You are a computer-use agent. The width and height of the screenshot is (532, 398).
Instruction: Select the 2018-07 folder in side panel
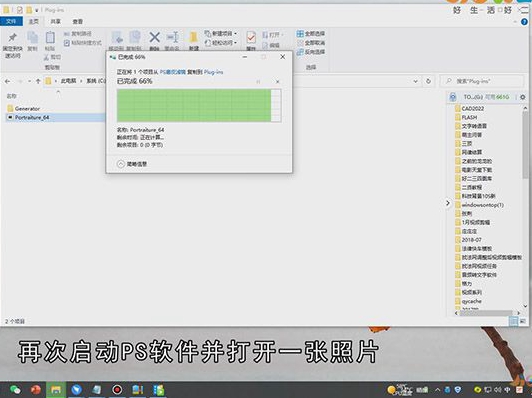point(468,240)
